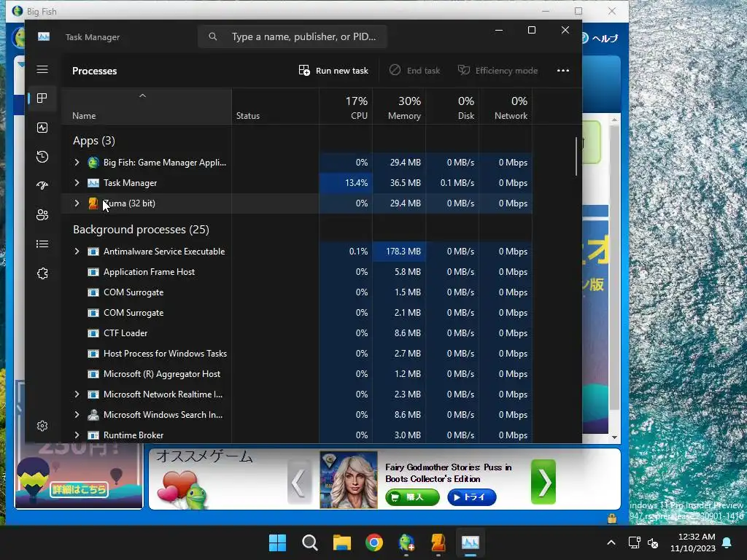The width and height of the screenshot is (747, 560).
Task: Toggle sort using the Name column arrow
Action: pos(142,96)
